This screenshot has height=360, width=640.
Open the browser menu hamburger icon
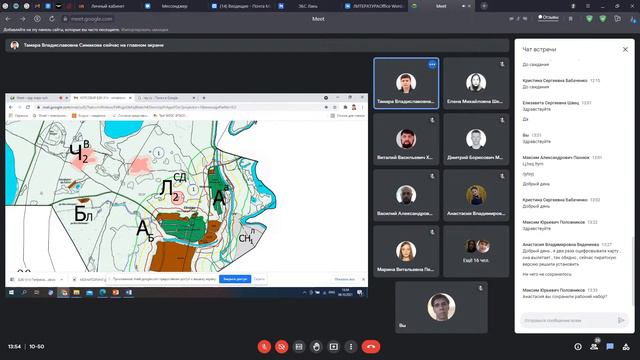(x=588, y=6)
